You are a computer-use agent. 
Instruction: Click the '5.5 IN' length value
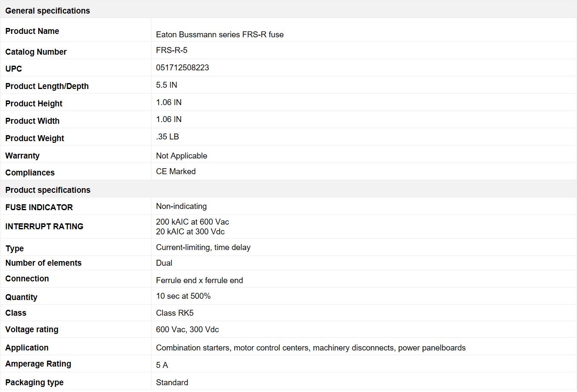tap(166, 85)
